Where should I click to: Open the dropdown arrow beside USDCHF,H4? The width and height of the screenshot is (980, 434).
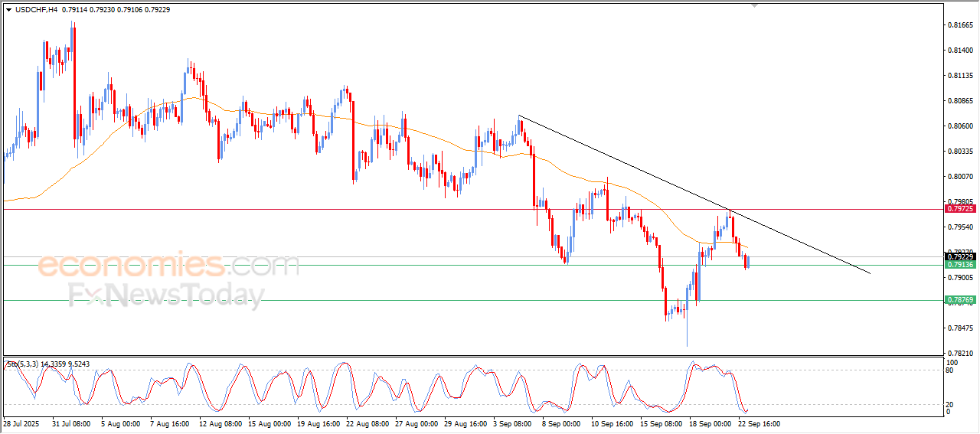pos(8,10)
